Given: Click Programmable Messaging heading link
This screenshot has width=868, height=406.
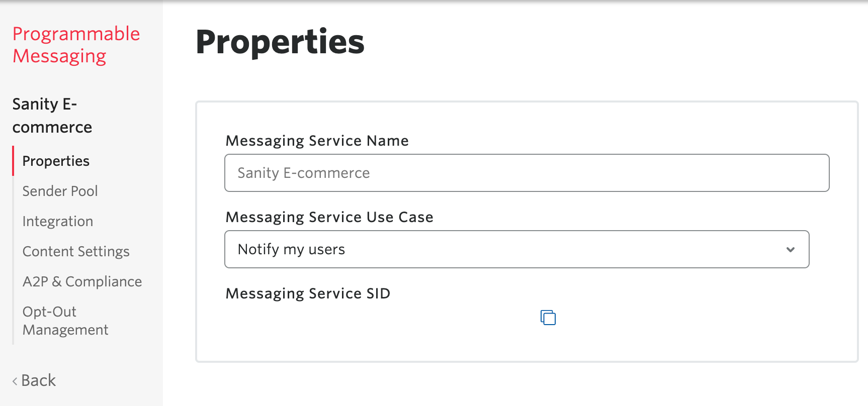Looking at the screenshot, I should [x=76, y=44].
